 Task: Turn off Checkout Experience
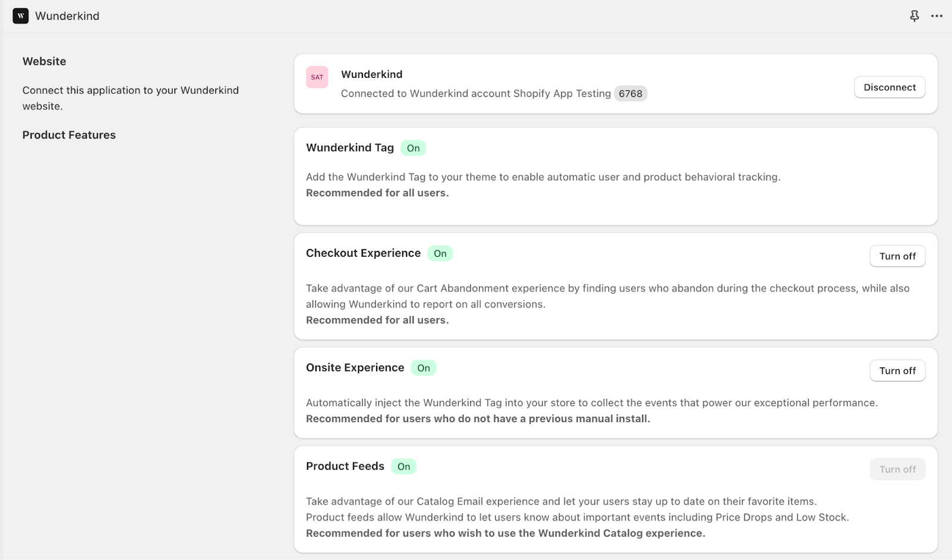click(897, 256)
